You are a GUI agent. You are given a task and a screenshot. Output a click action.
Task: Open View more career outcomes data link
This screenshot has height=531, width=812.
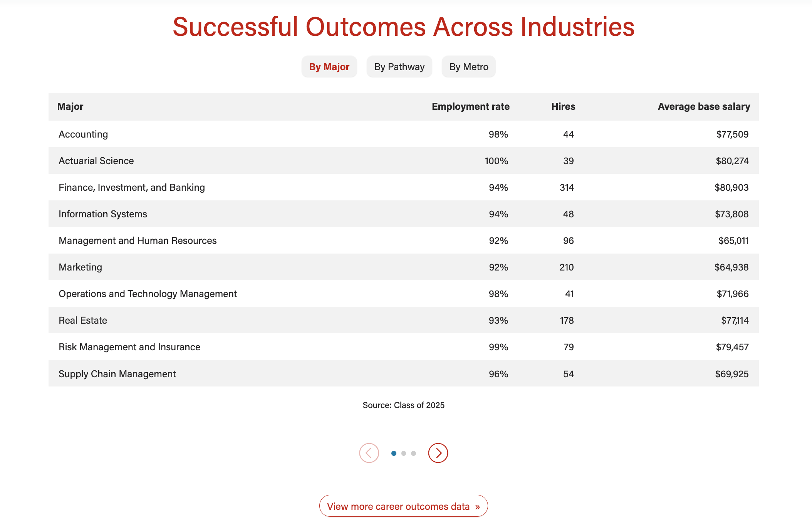[x=403, y=506]
